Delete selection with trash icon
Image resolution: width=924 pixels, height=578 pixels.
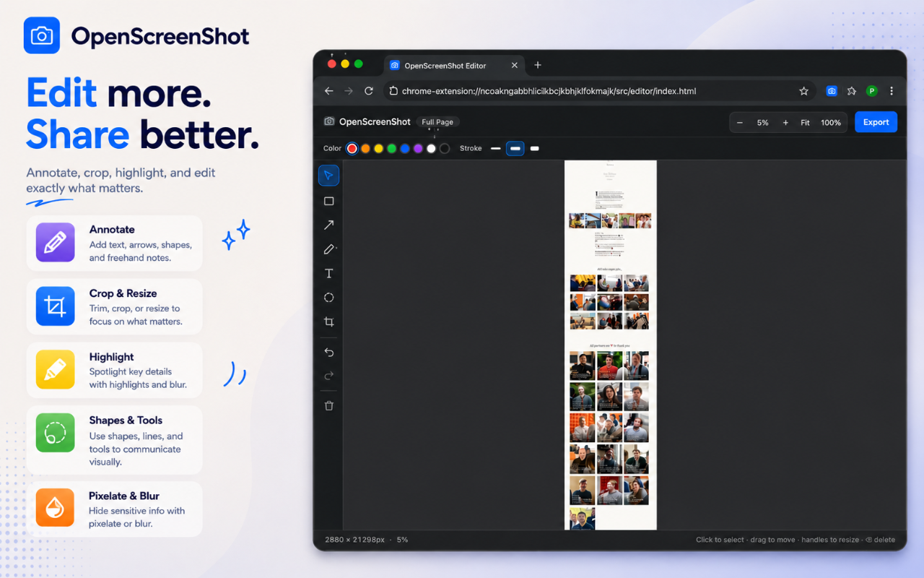328,406
